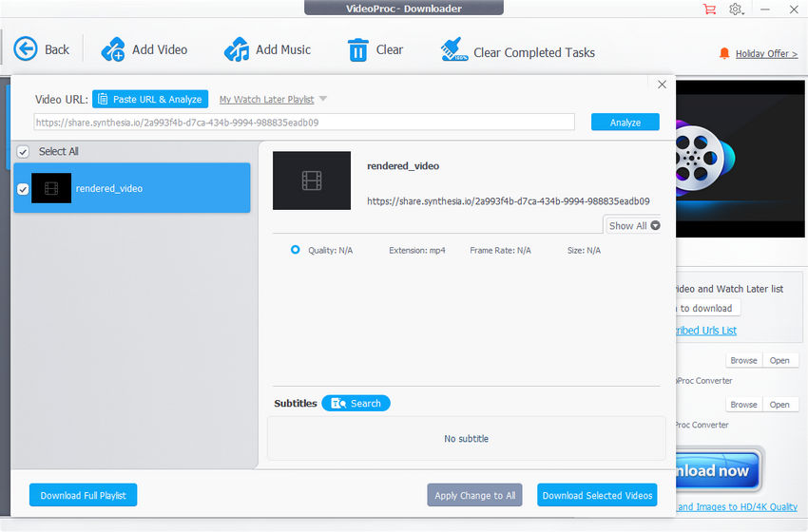Screen dimensions: 808x532
Task: Click the Back arrow icon
Action: point(26,49)
